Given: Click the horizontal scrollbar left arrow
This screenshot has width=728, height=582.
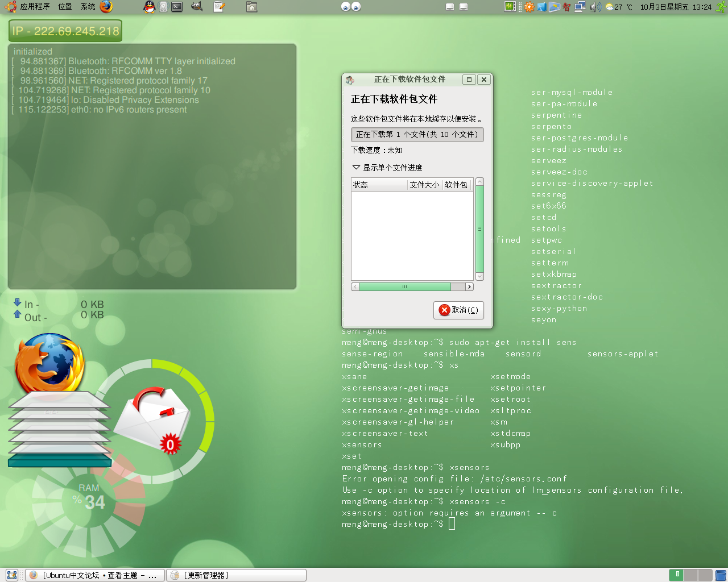Looking at the screenshot, I should (355, 286).
